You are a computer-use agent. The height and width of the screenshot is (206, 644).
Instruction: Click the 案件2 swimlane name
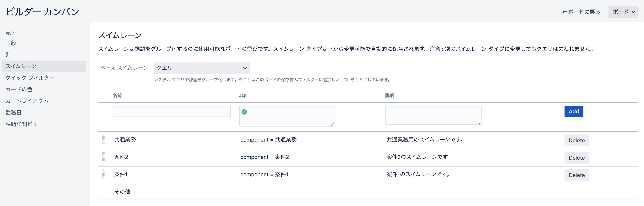121,157
